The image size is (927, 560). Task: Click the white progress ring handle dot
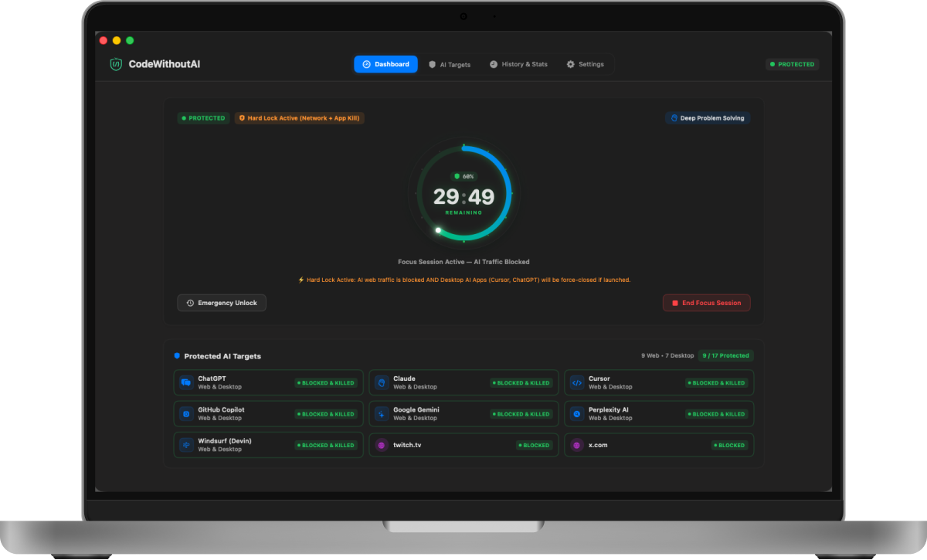coord(438,229)
